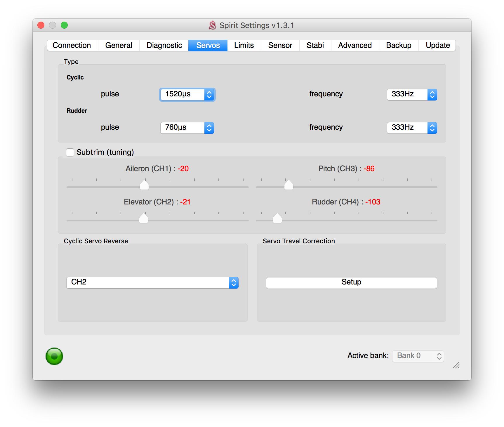Viewport: 504px width, 427px height.
Task: Open the Cyclic pulse 1520µs dropdown
Action: (187, 94)
